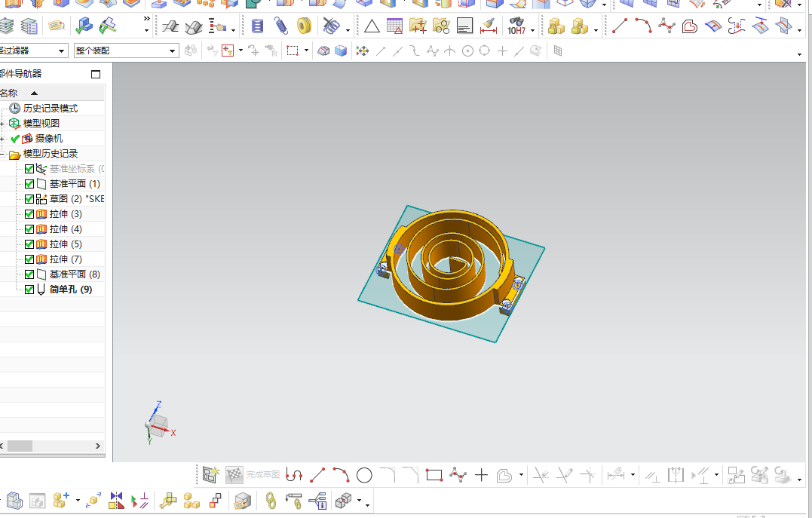Expand the double-chevron toolbar overflow
812x518 pixels.
coord(146,19)
